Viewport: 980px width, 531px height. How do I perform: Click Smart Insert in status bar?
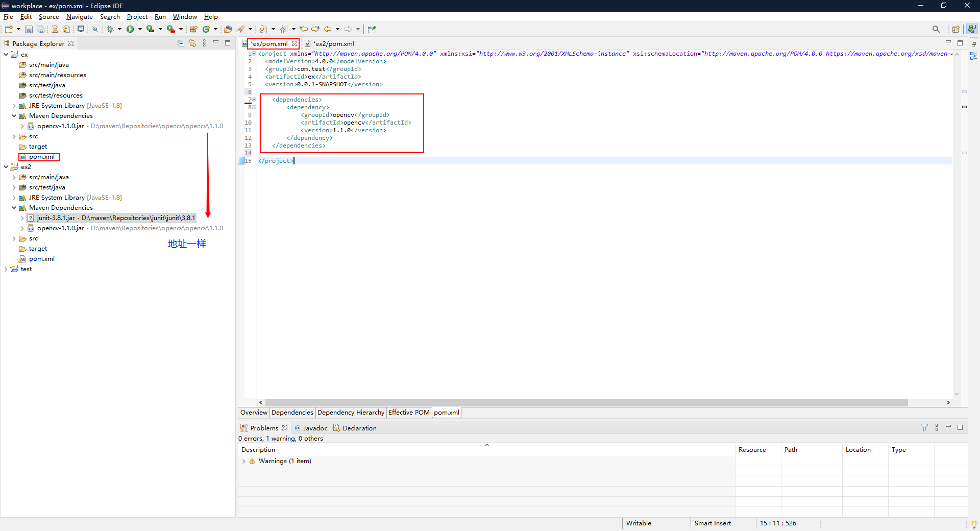pos(713,523)
